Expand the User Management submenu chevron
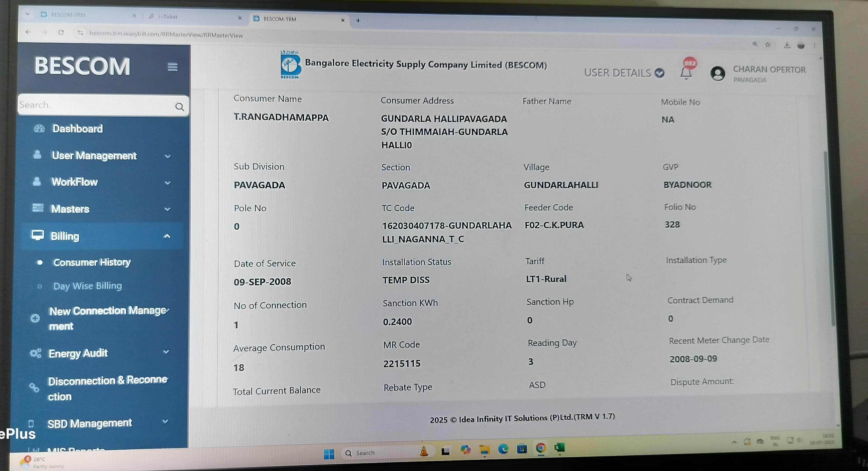Viewport: 868px width, 471px height. coord(168,156)
